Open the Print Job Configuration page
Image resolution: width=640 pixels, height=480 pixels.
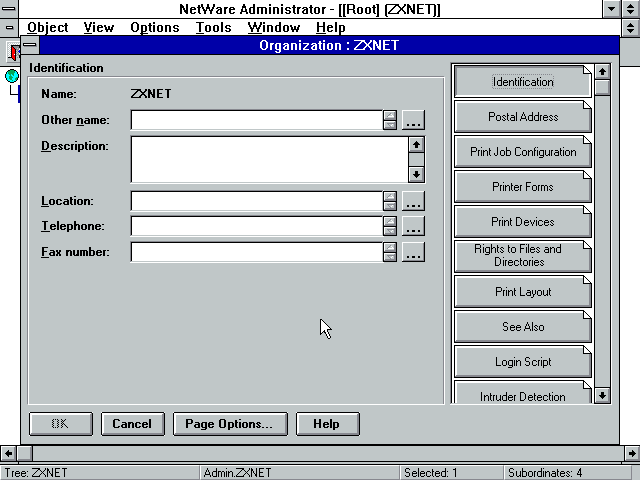(523, 152)
